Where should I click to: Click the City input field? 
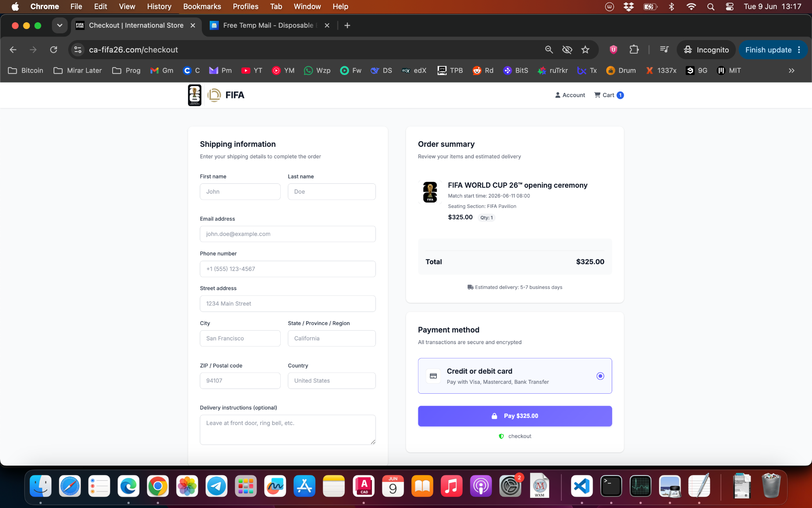240,339
